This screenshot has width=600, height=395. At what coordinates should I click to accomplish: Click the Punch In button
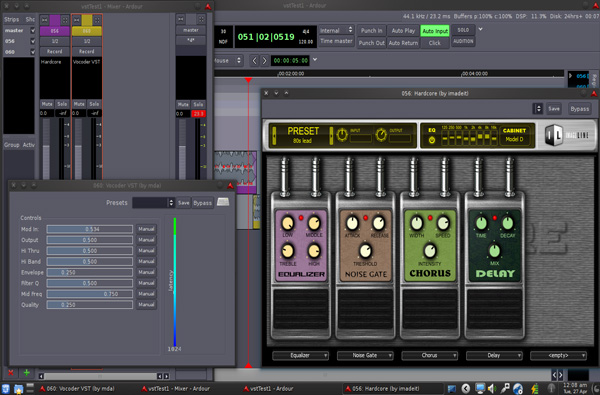click(371, 31)
